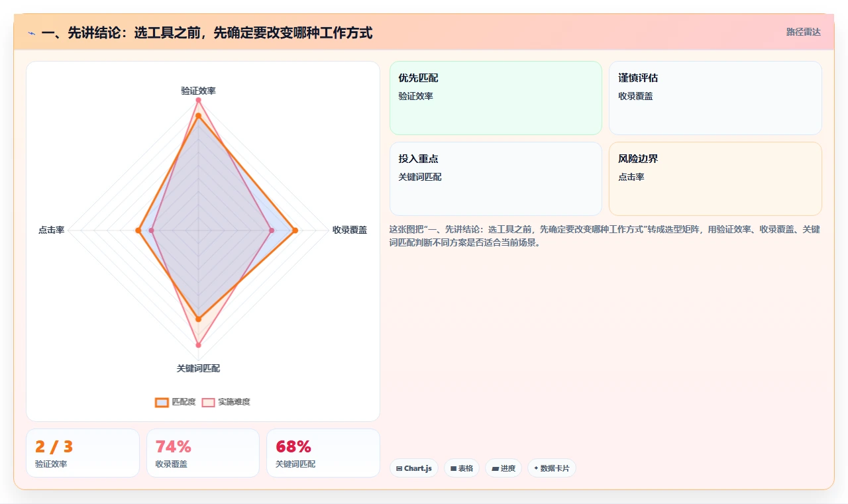Choose the 数据卡片 tag chip

552,468
